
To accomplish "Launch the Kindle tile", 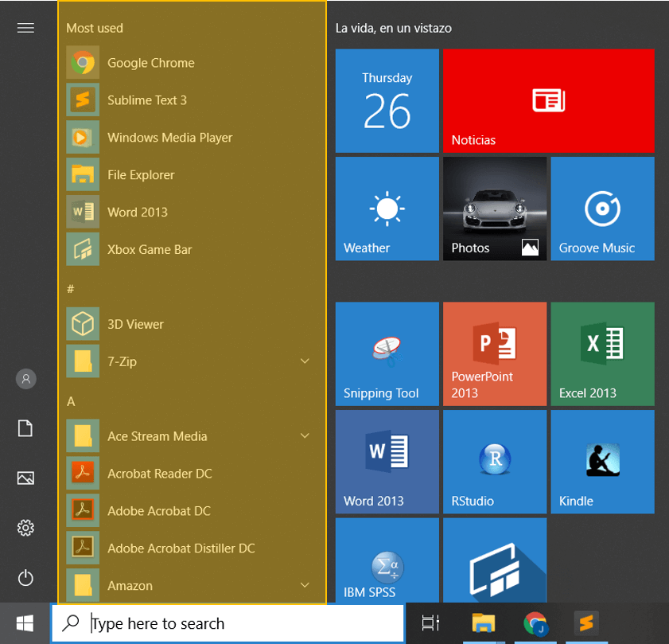I will 602,462.
